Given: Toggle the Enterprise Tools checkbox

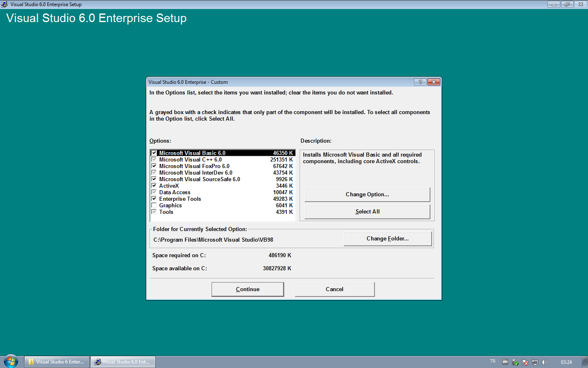Looking at the screenshot, I should (x=154, y=199).
